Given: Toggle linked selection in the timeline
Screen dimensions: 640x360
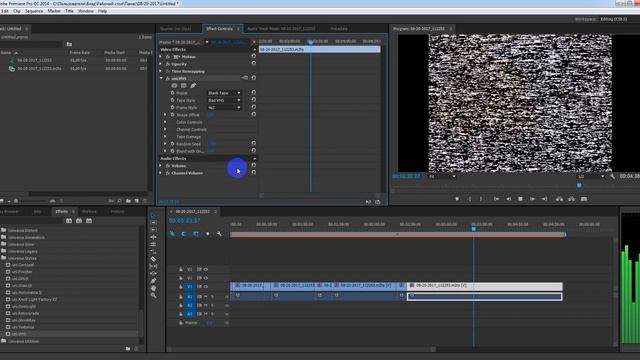Looking at the screenshot, I should pos(196,234).
